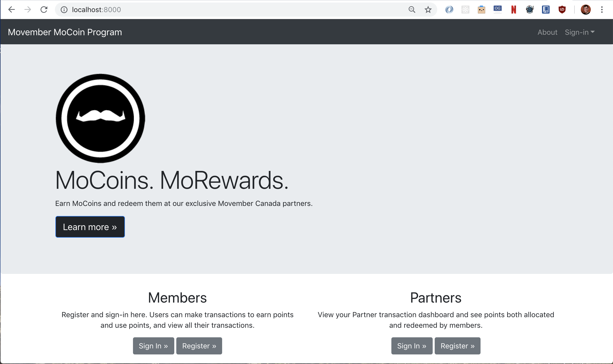This screenshot has height=364, width=613.
Task: Click Register button under Partners
Action: (457, 346)
